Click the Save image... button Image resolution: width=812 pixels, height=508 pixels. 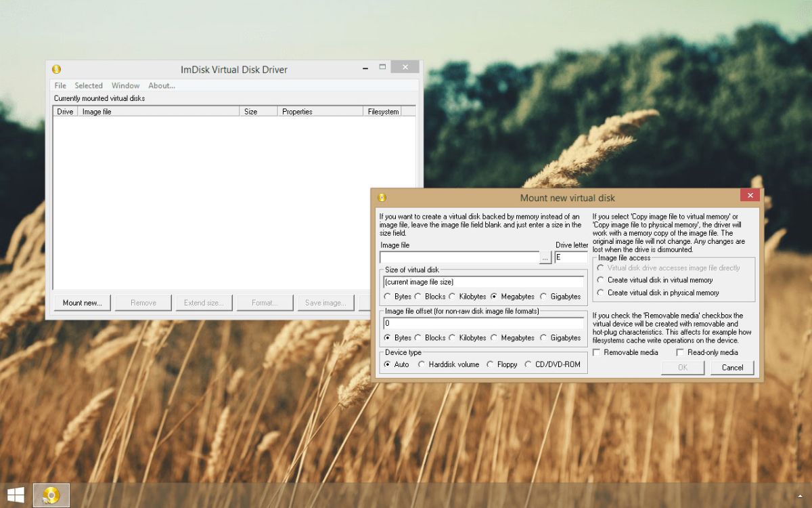pyautogui.click(x=326, y=303)
